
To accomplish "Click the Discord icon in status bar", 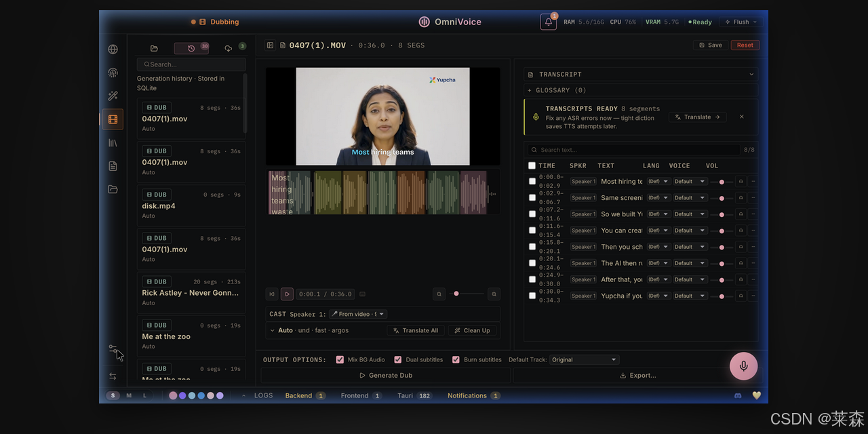I will (738, 395).
